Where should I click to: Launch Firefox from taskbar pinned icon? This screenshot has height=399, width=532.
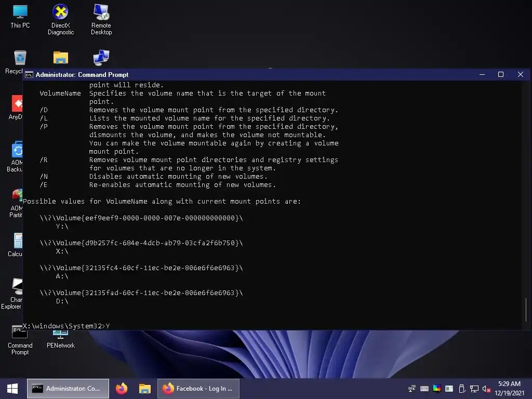pos(122,389)
